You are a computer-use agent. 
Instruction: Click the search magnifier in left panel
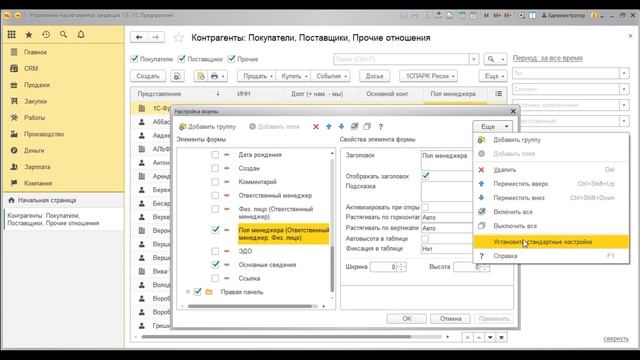coord(63,35)
